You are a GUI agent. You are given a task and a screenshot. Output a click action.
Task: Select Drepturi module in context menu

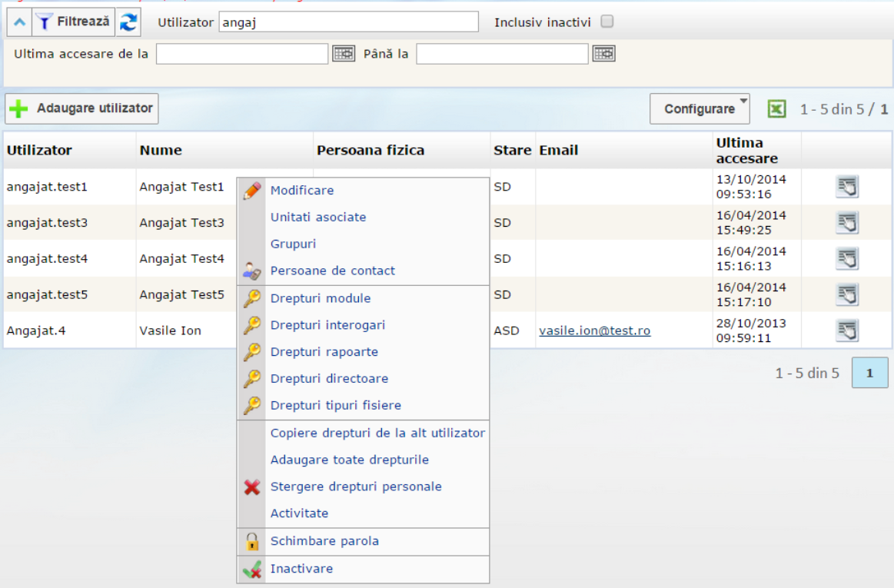click(321, 298)
